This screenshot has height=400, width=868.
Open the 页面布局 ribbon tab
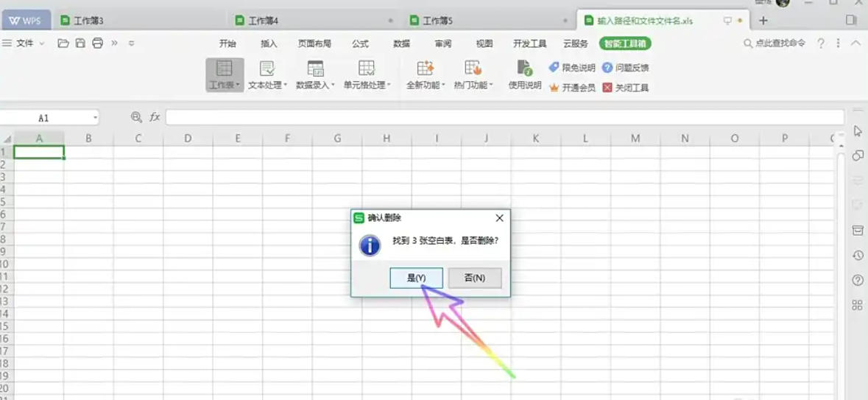(314, 43)
